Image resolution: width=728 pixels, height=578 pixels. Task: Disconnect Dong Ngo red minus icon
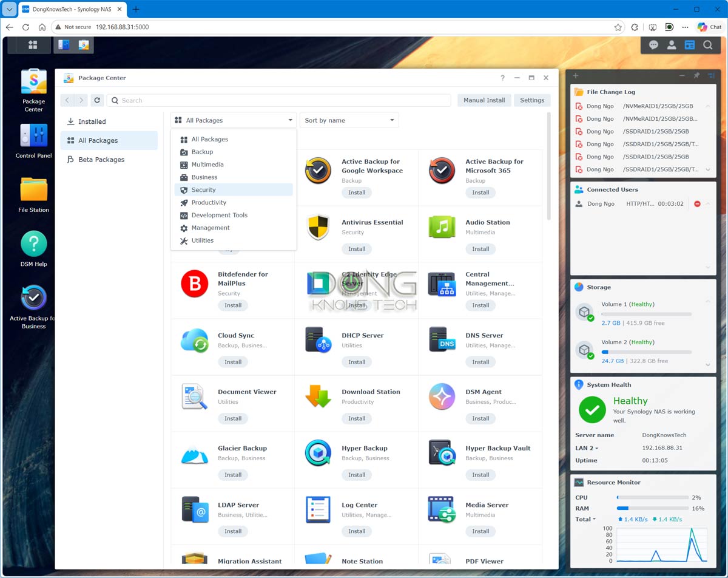pos(697,204)
